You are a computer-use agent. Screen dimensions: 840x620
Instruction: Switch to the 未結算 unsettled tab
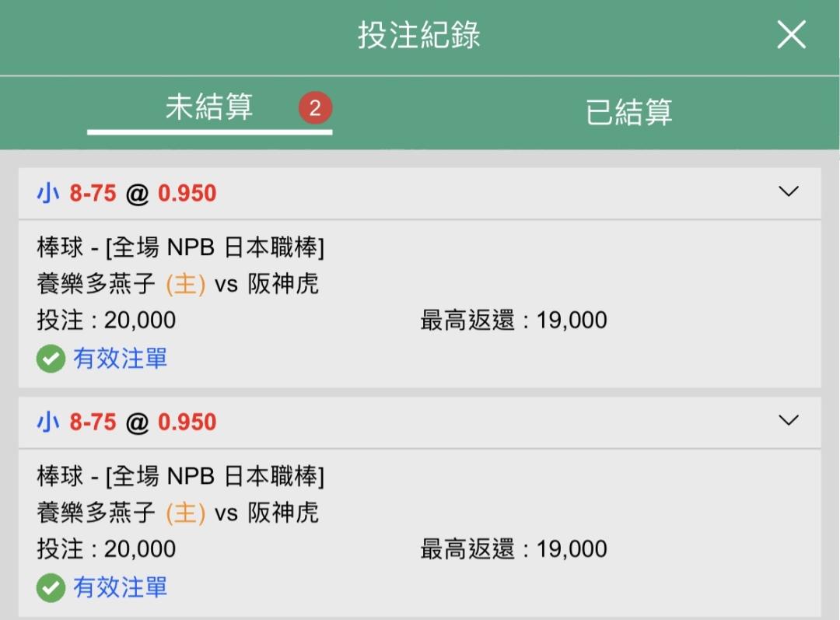pos(209,107)
